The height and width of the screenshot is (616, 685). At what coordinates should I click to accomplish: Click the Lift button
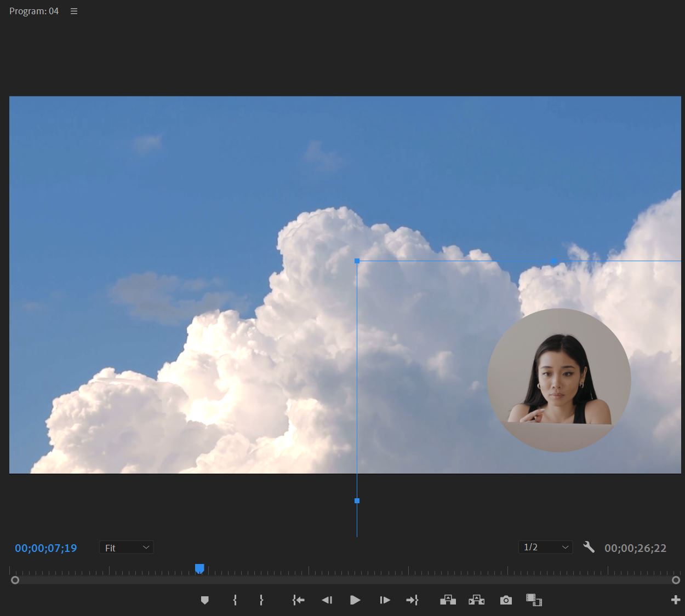pos(448,600)
